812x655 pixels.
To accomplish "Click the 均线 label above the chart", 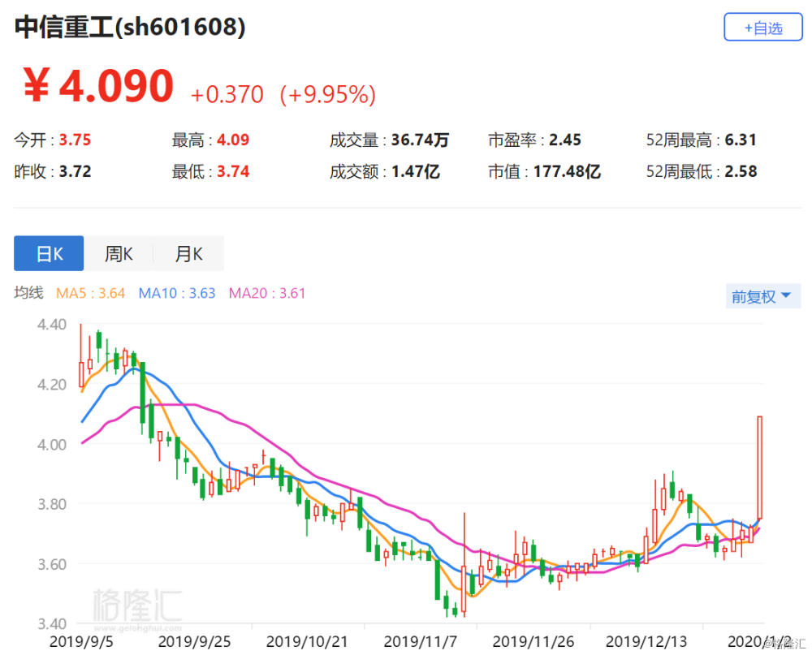I will click(28, 292).
